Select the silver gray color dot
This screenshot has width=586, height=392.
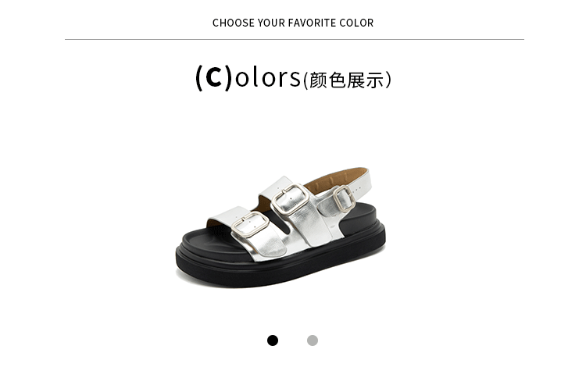point(313,340)
